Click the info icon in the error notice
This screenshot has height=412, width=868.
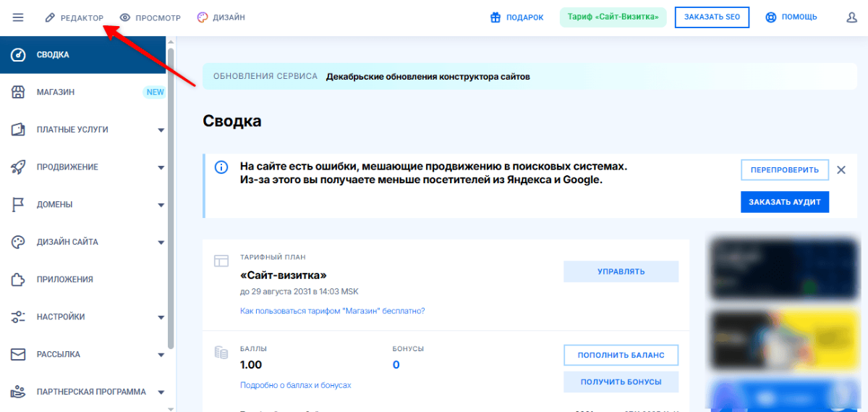tap(222, 167)
